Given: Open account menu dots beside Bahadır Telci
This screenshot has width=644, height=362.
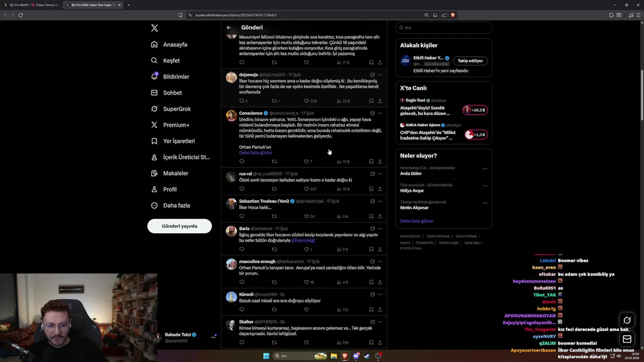Looking at the screenshot, I should pyautogui.click(x=213, y=337).
